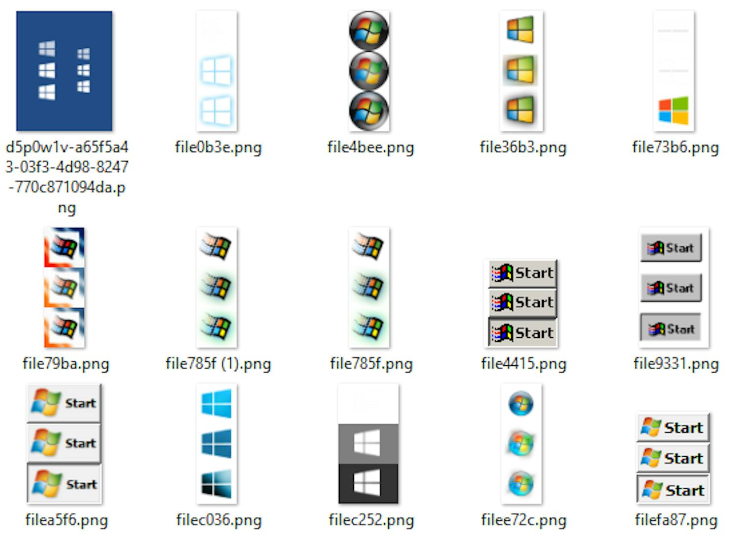This screenshot has width=738, height=560.
Task: Select the file4bee.png orb icons thumbnail
Action: (x=369, y=71)
